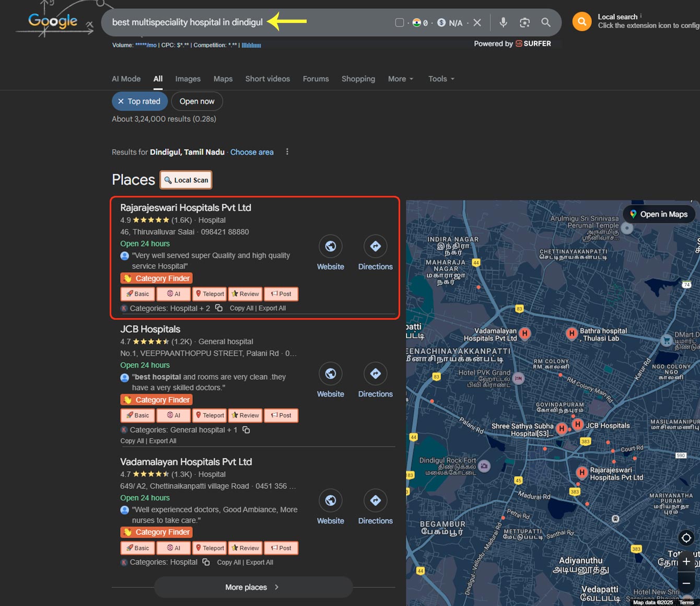Tick the checkbox in the search bar
Viewport: 700px width, 606px height.
[x=400, y=22]
